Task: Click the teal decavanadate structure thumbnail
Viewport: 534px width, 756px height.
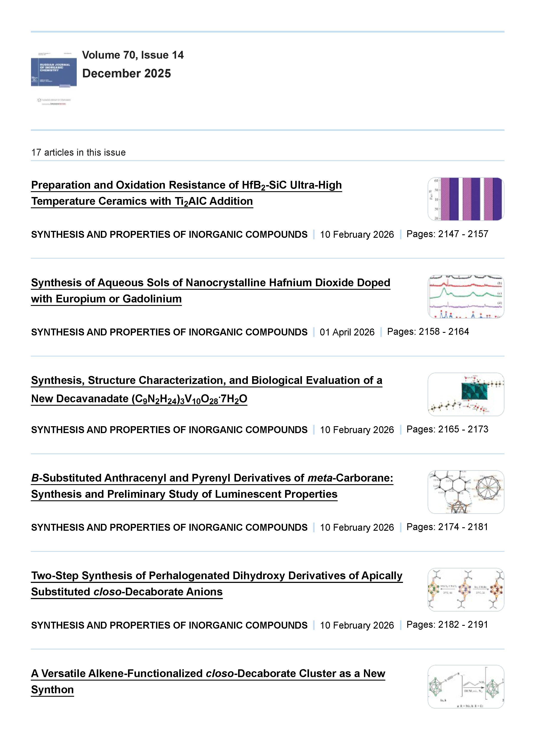Action: (465, 394)
